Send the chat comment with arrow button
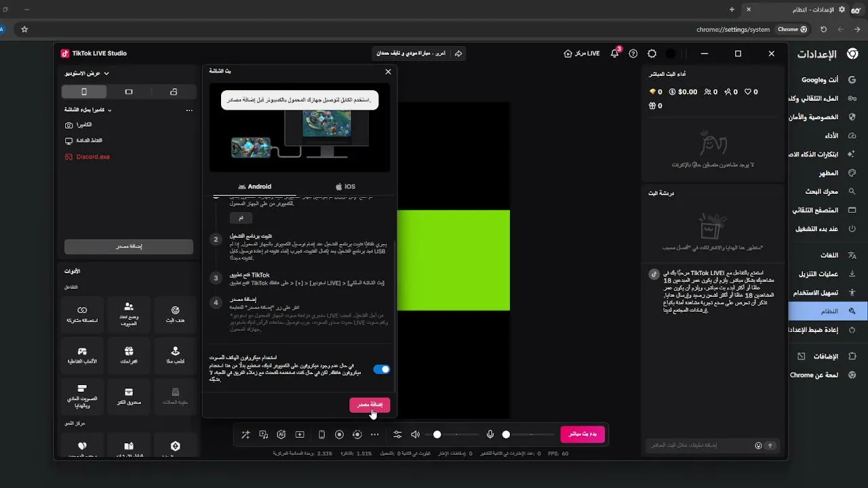The width and height of the screenshot is (868, 488). [770, 445]
